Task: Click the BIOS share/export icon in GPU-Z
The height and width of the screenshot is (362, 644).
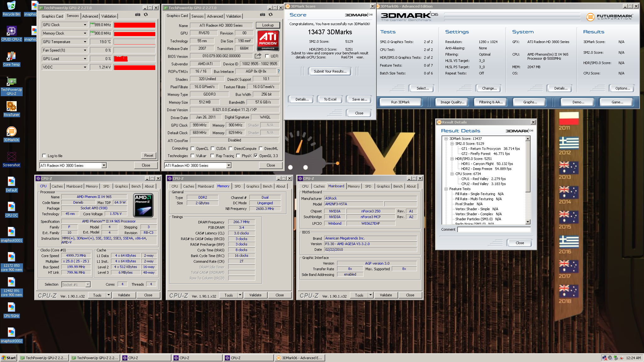Action: [258, 56]
